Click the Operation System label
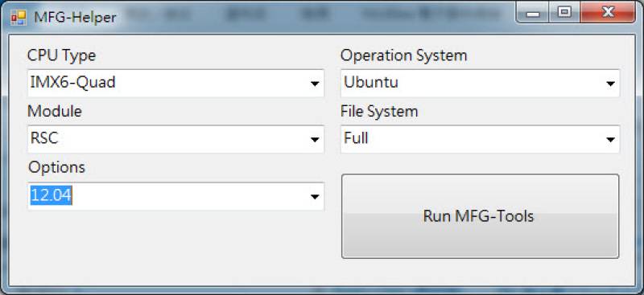Image resolution: width=644 pixels, height=295 pixels. click(x=404, y=55)
